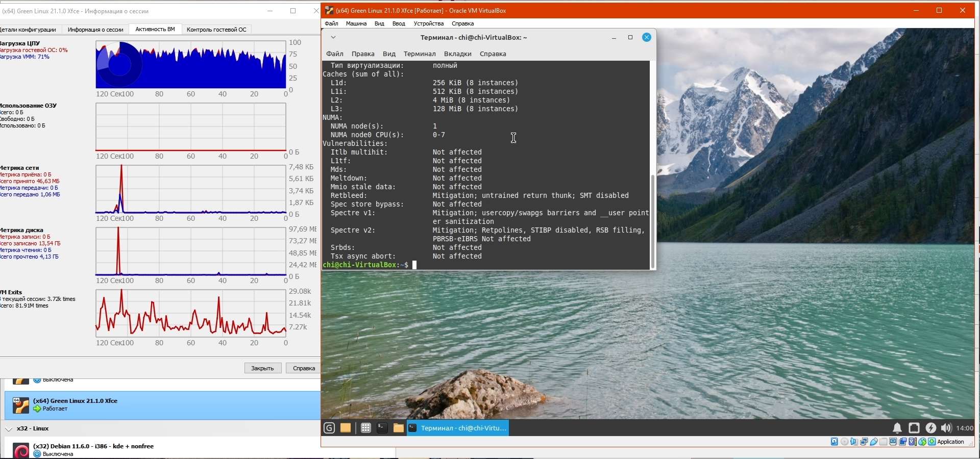This screenshot has width=980, height=459.
Task: Click the hard disk indicator in the VirtualBox status bar
Action: (834, 442)
